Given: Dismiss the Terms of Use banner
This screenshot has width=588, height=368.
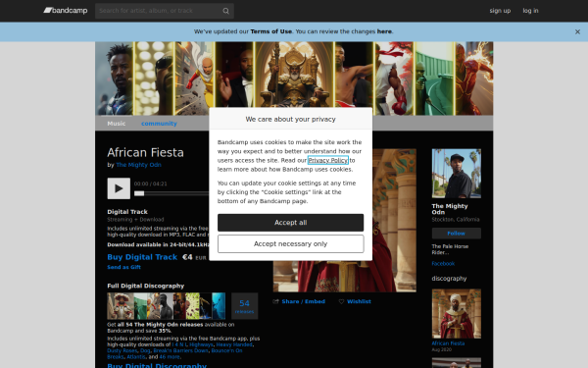Looking at the screenshot, I should point(577,32).
